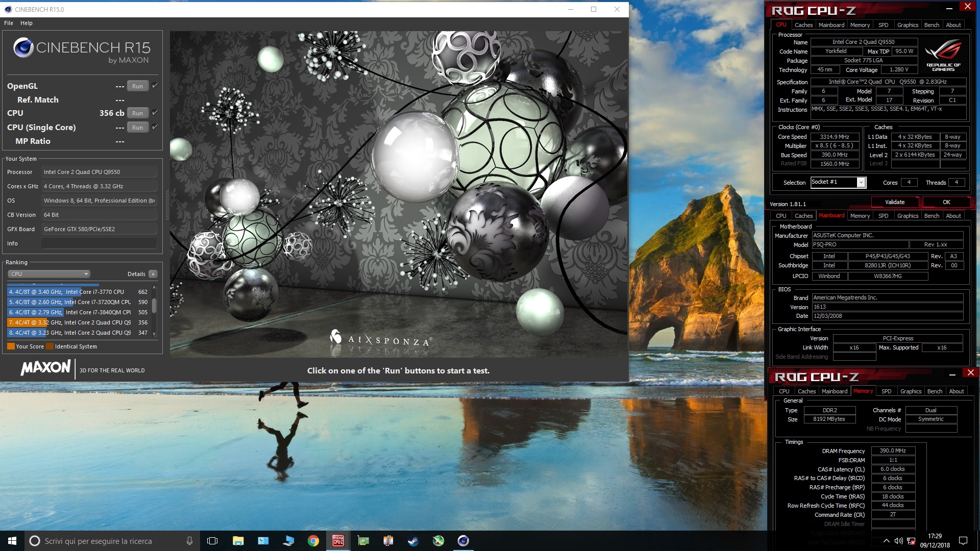Open the Windows Start menu

click(12, 541)
